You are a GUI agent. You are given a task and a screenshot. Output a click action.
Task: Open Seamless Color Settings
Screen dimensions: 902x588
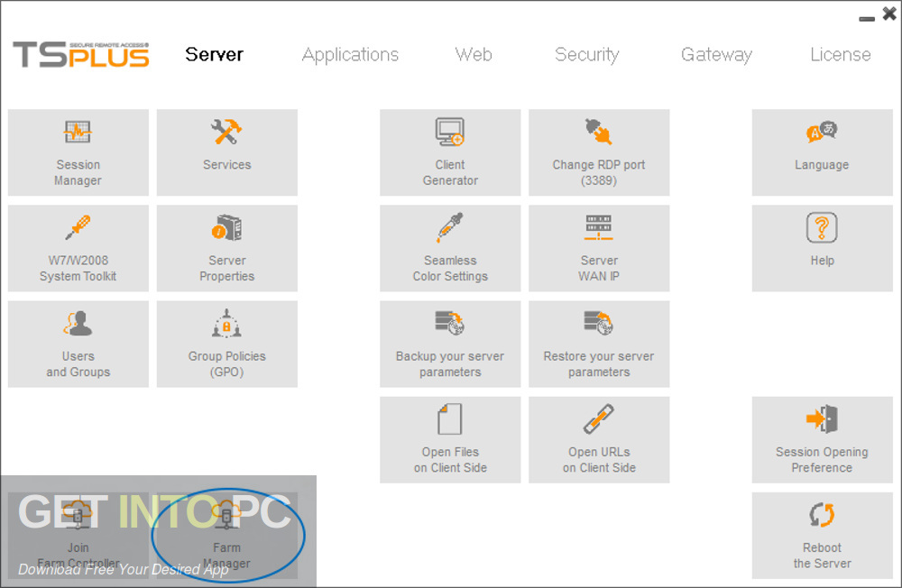point(450,248)
